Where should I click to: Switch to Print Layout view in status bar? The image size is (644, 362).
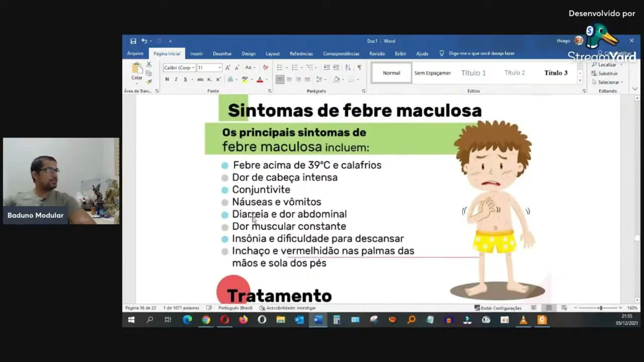click(x=549, y=308)
